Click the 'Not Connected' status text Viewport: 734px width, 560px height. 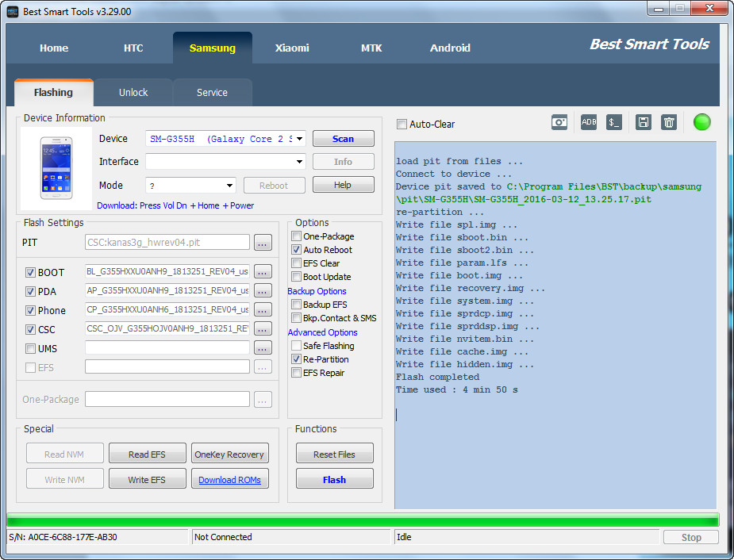coord(223,537)
